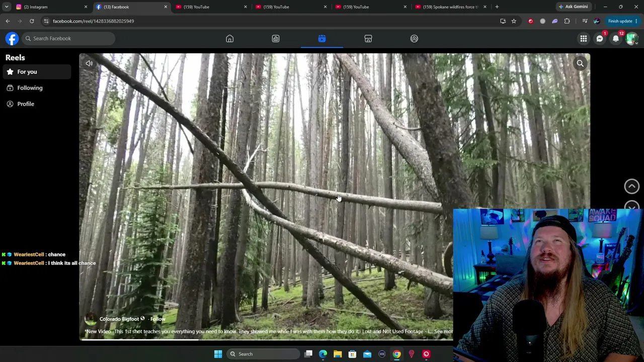644x362 pixels.
Task: Go to the previous reel with up chevron
Action: [x=632, y=186]
